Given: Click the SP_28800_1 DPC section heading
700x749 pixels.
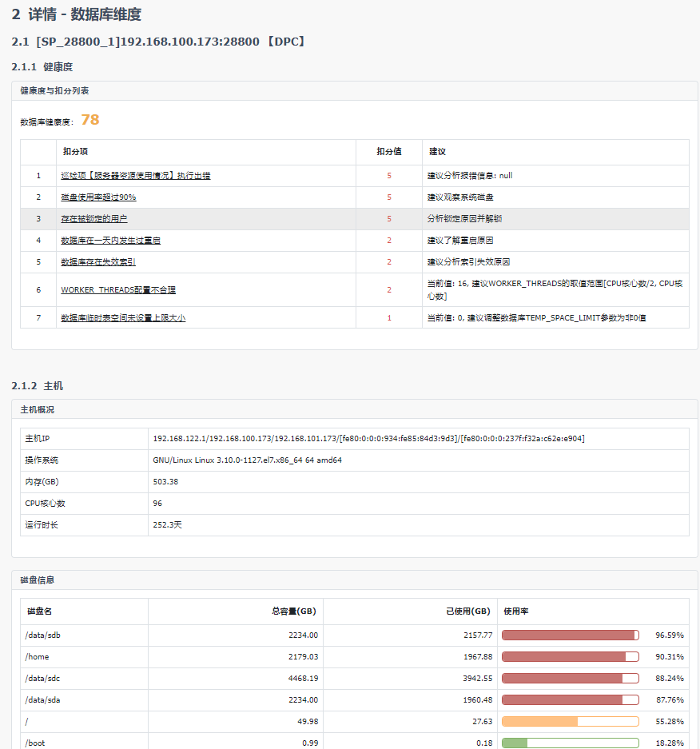Looking at the screenshot, I should tap(160, 42).
